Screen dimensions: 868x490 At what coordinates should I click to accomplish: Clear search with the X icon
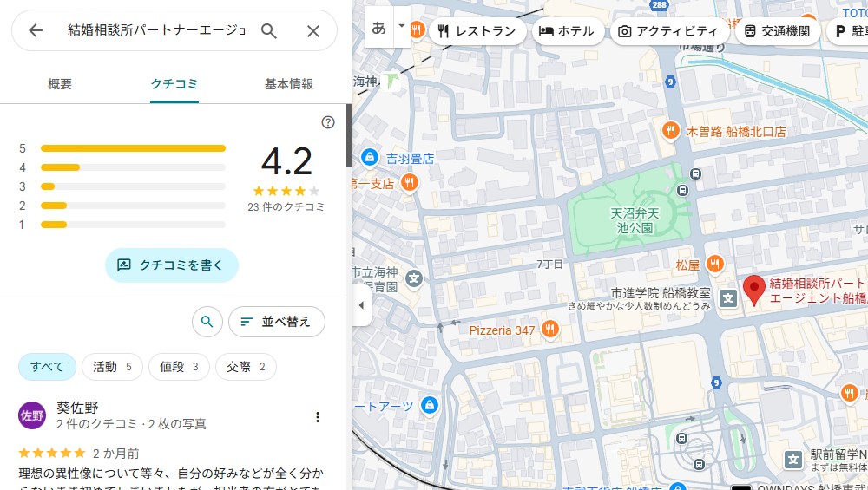[313, 31]
